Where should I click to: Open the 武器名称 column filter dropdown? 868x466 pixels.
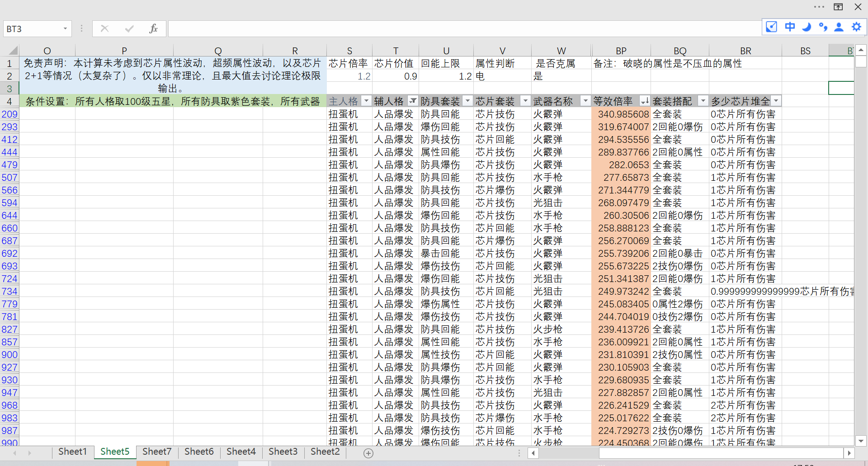[x=585, y=101]
